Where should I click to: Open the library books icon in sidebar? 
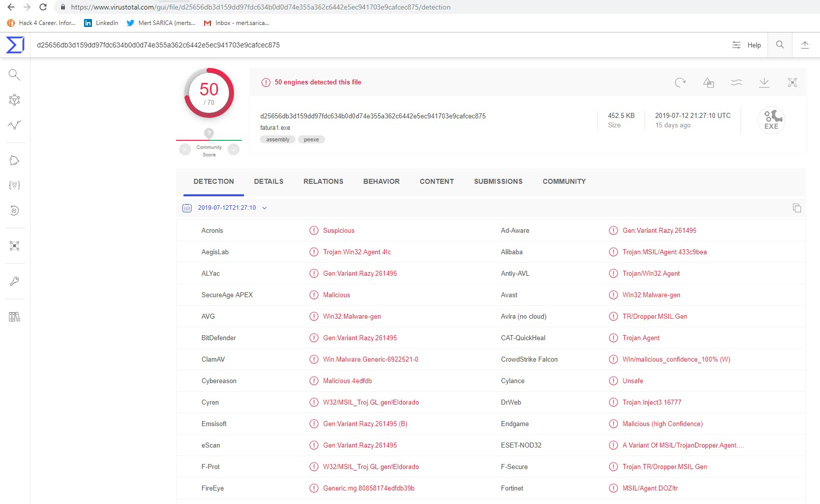tap(14, 317)
